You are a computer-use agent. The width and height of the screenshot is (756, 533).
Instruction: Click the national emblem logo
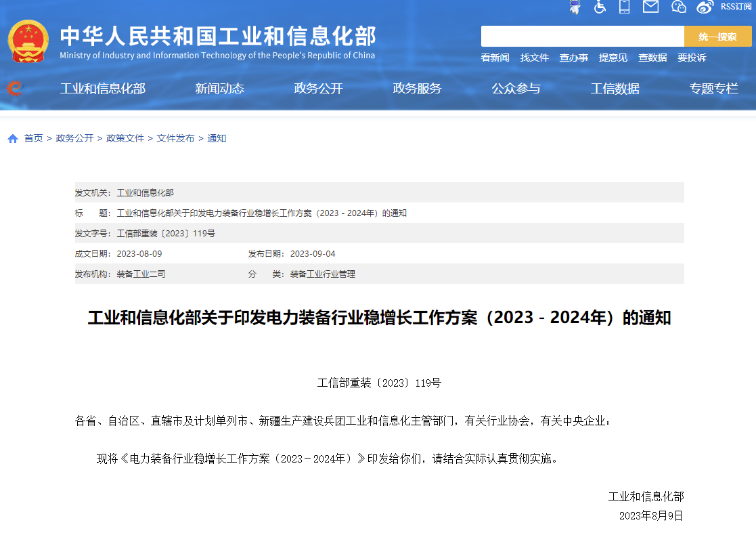click(x=28, y=41)
